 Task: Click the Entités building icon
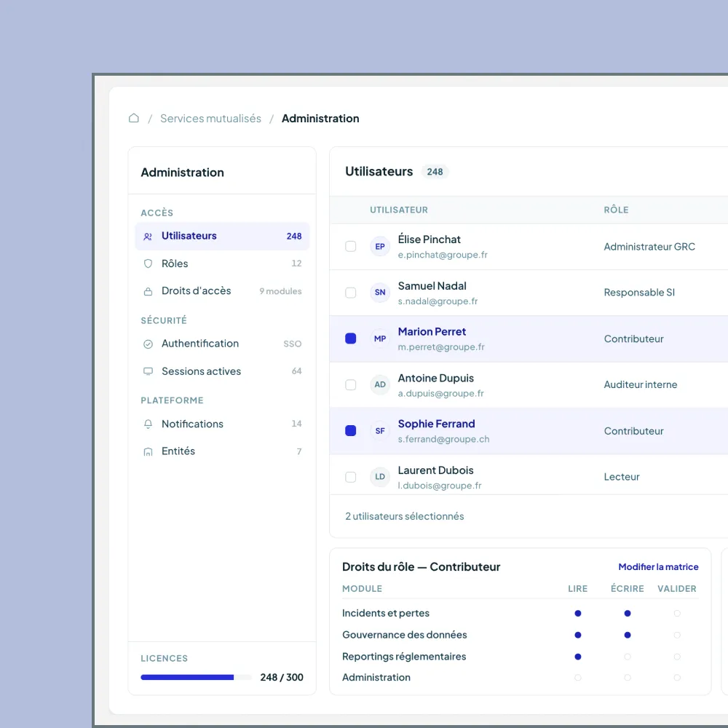click(x=148, y=451)
